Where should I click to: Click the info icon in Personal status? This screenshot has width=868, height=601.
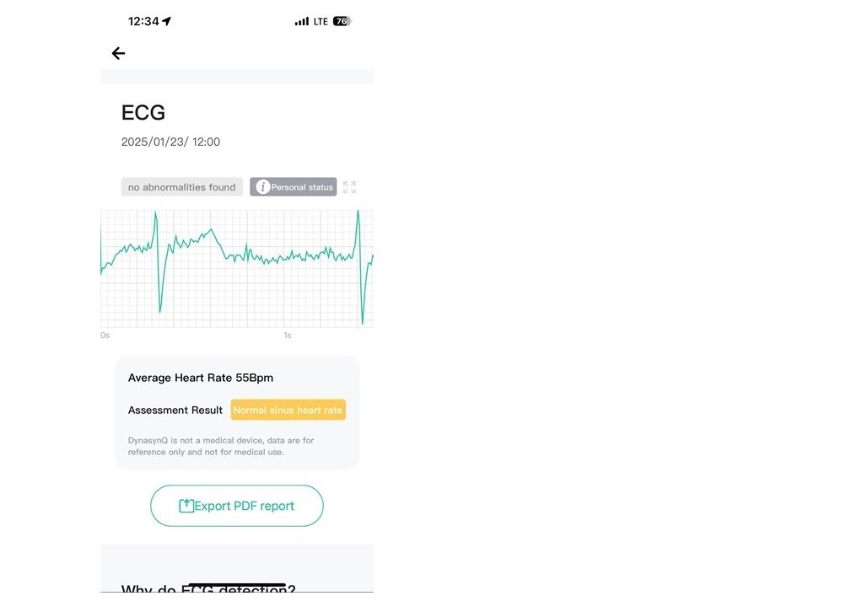click(263, 187)
